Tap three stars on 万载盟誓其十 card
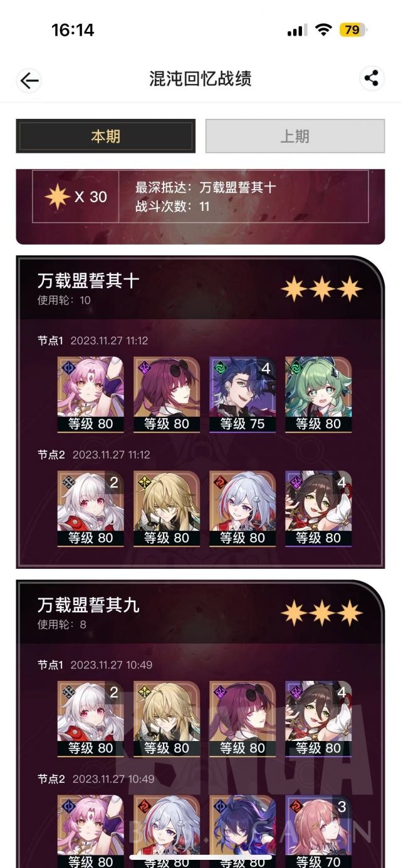Image resolution: width=401 pixels, height=868 pixels. (x=321, y=289)
